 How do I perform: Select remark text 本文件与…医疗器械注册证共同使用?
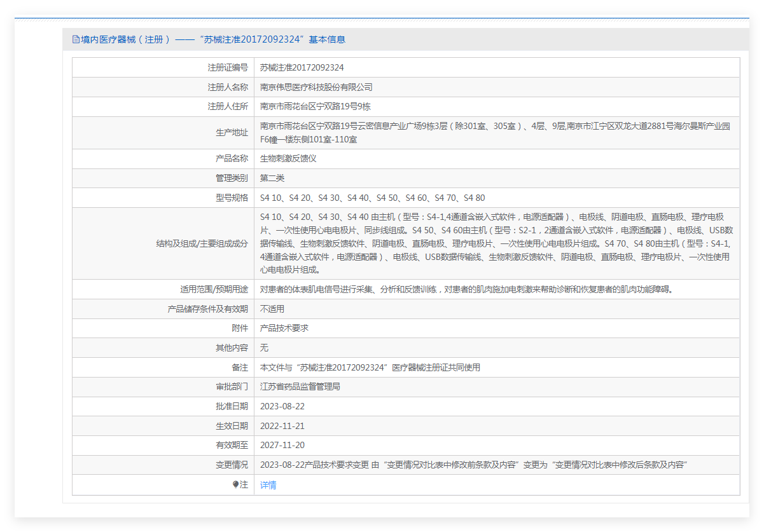370,367
